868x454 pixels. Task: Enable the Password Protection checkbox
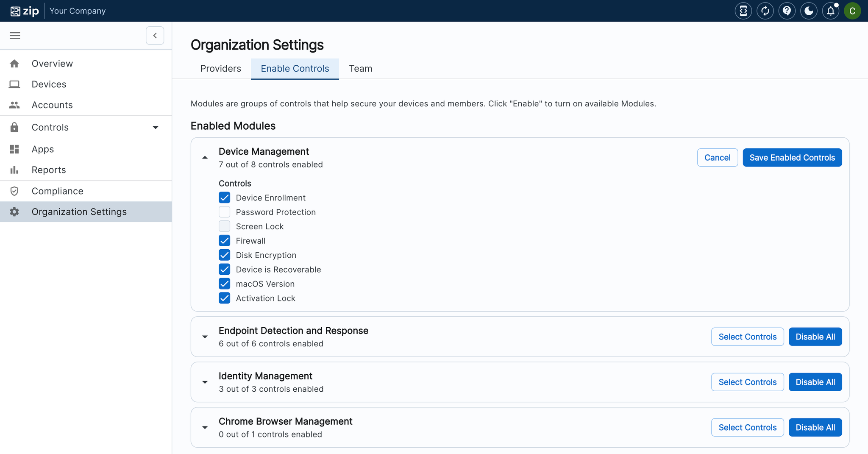point(225,212)
